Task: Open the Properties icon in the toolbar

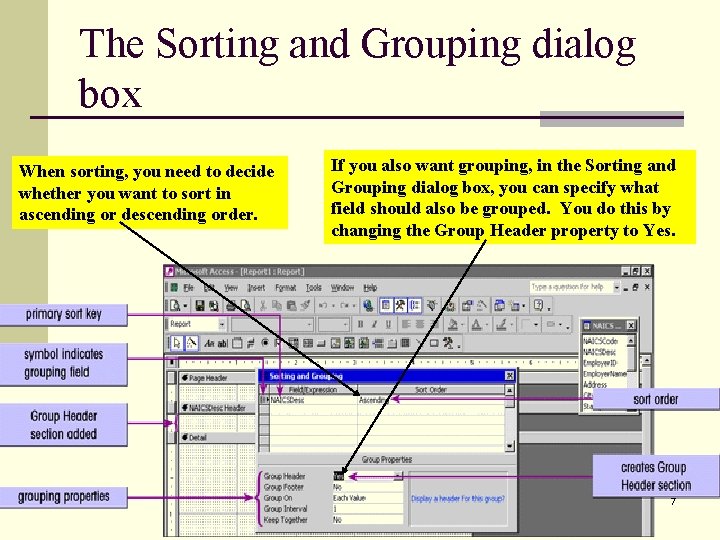Action: [x=466, y=305]
